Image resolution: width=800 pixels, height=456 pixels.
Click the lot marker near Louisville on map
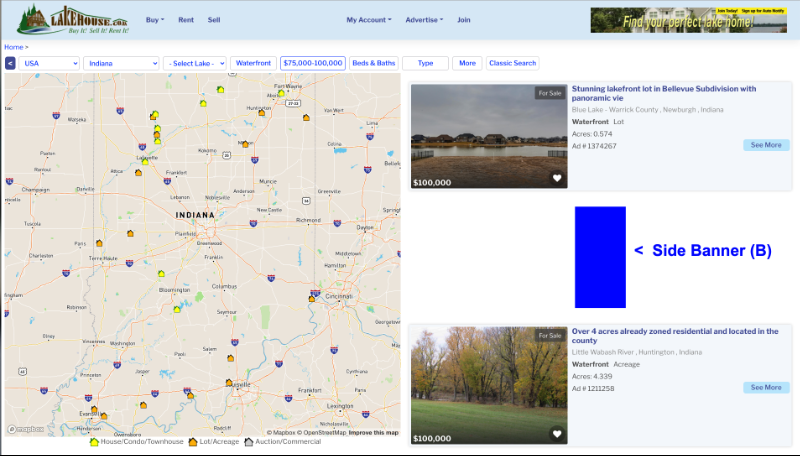[x=229, y=383]
